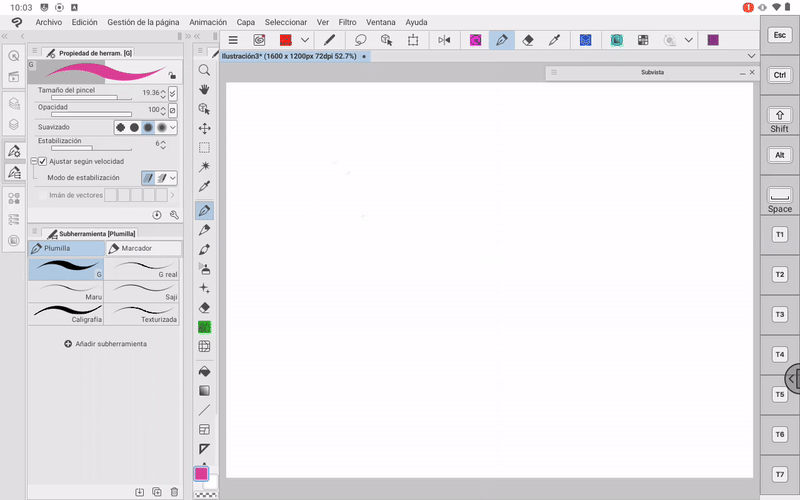This screenshot has height=500, width=800.
Task: Click 'Añadir subherramienta' button
Action: coord(105,344)
